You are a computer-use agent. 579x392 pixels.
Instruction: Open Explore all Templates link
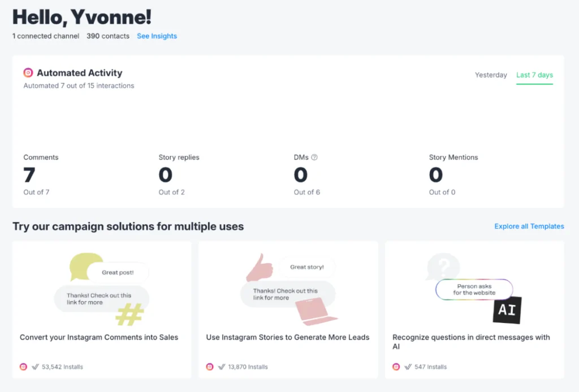(529, 227)
